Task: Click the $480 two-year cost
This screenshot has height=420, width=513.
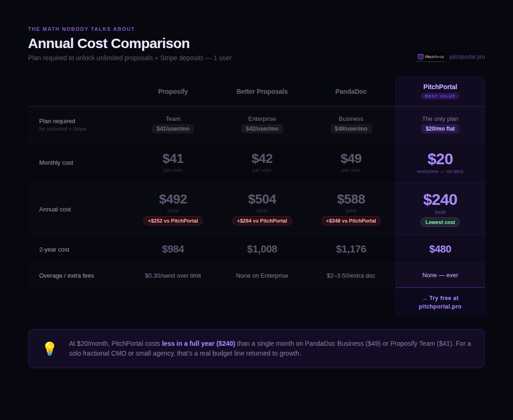Action: [440, 249]
